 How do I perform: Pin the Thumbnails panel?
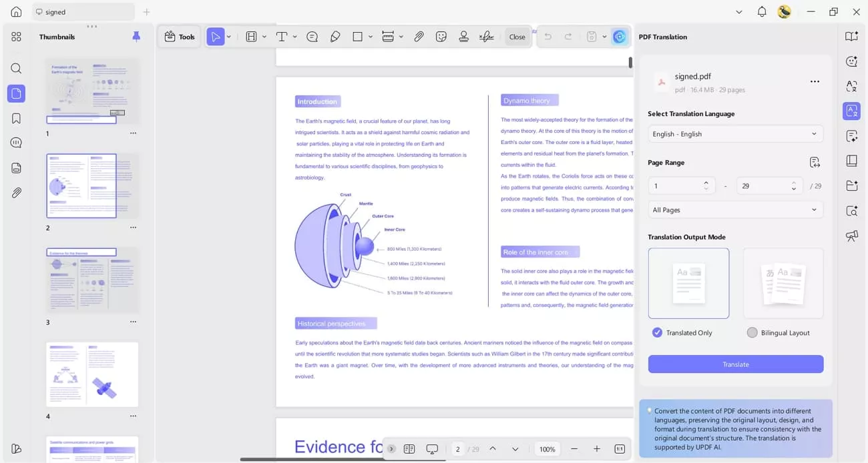(136, 37)
